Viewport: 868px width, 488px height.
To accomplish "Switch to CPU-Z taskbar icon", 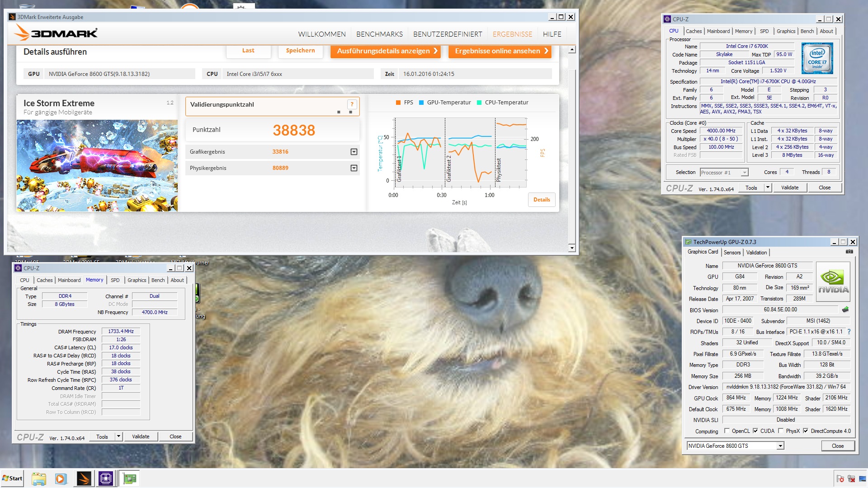I will 105,479.
